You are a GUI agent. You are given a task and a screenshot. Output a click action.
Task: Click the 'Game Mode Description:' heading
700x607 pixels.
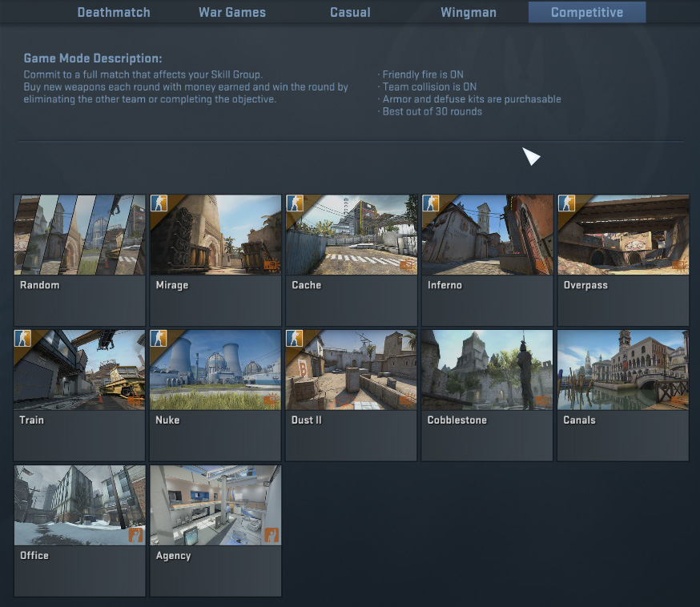point(93,58)
